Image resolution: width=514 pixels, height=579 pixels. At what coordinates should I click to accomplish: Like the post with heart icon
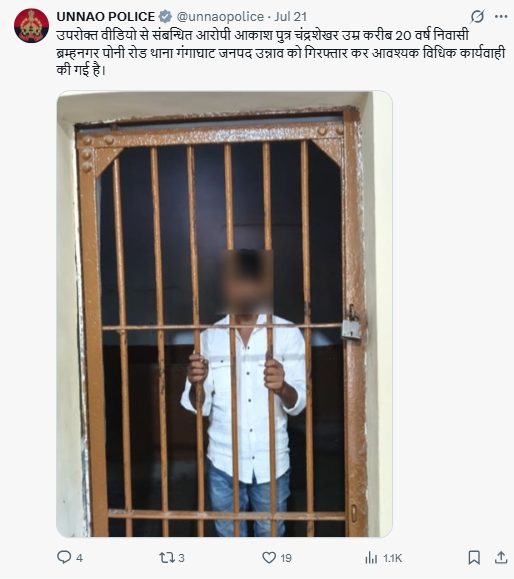[269, 558]
